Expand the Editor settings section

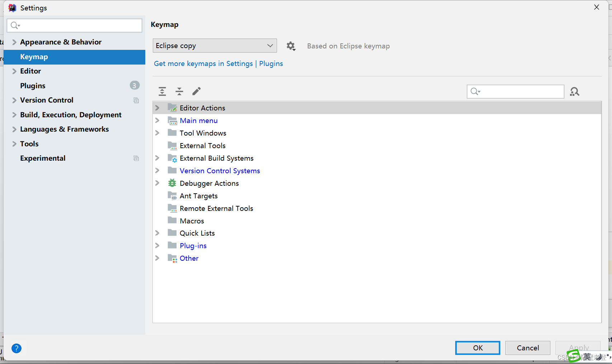(x=14, y=71)
